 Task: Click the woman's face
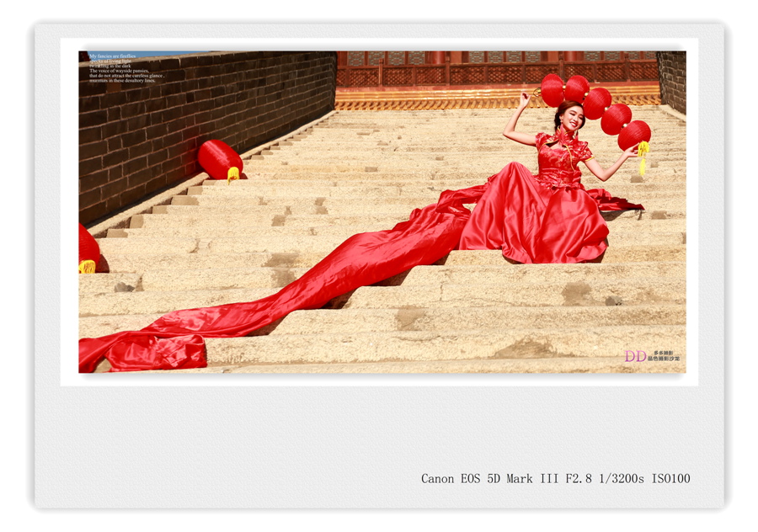[574, 118]
